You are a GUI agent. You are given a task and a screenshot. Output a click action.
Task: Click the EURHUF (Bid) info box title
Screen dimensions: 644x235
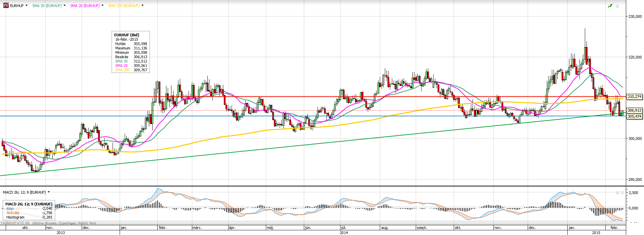[127, 35]
